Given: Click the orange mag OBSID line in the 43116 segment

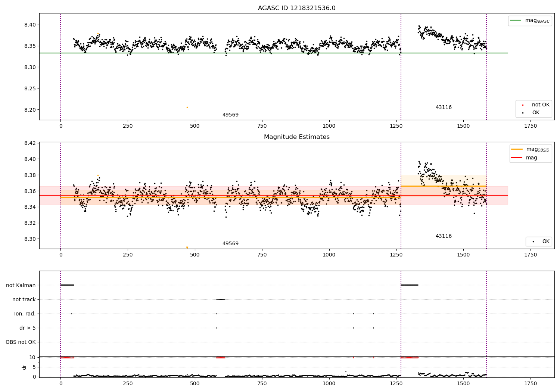Looking at the screenshot, I should click(x=444, y=186).
